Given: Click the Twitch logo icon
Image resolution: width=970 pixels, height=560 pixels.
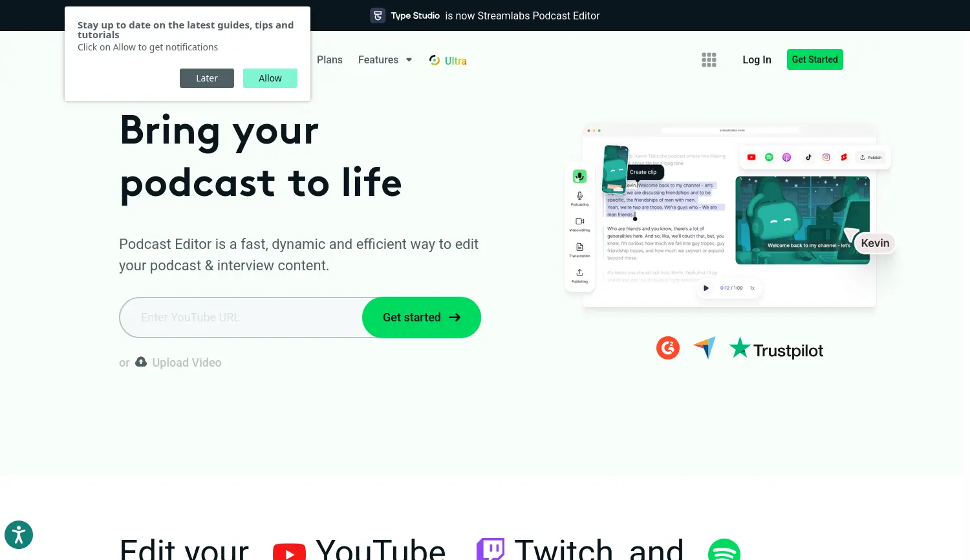Looking at the screenshot, I should coord(490,550).
